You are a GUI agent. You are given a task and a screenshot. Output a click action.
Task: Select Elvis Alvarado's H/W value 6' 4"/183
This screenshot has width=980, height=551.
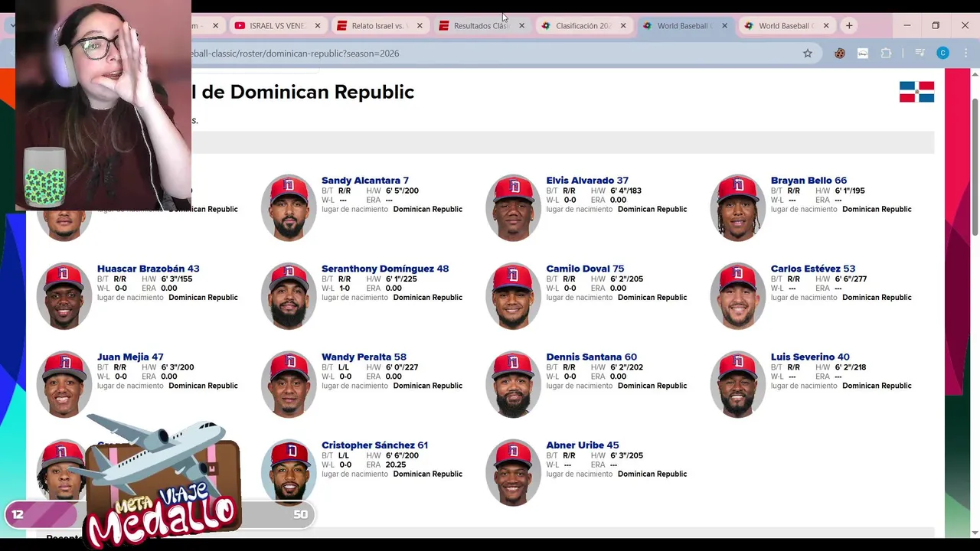click(626, 191)
